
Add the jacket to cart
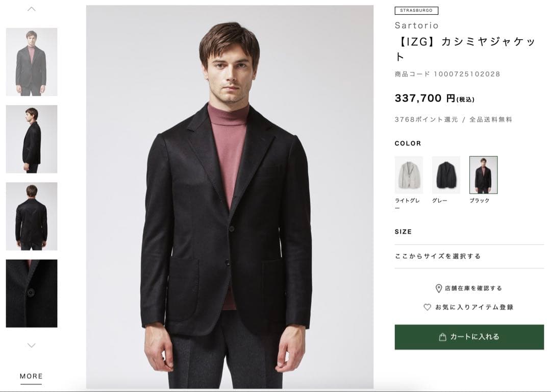[469, 337]
